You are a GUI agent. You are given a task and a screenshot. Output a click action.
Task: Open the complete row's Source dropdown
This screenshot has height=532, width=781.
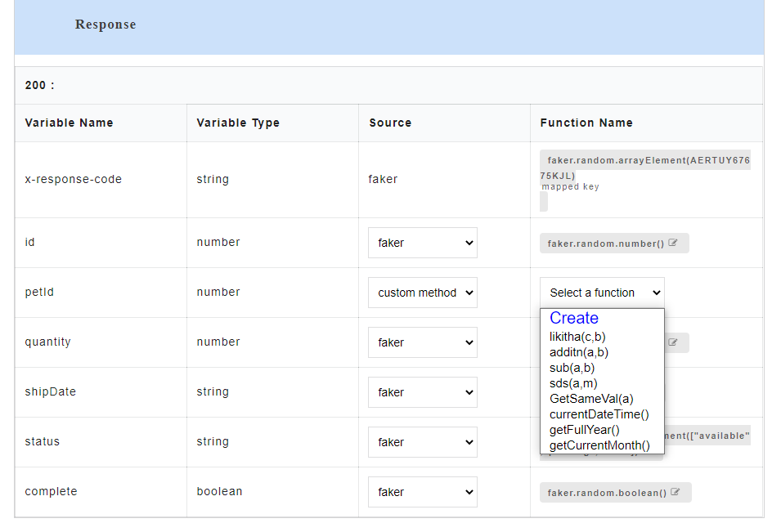click(422, 492)
